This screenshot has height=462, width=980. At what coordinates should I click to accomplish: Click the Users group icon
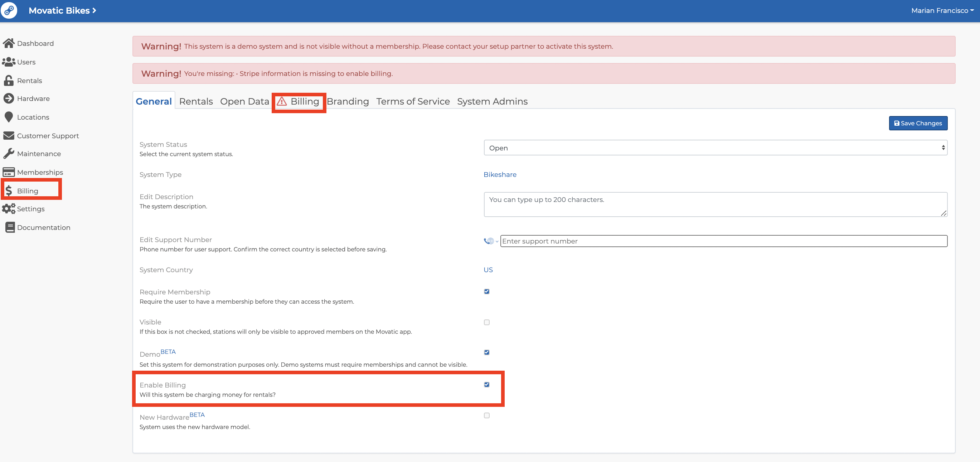(x=8, y=62)
